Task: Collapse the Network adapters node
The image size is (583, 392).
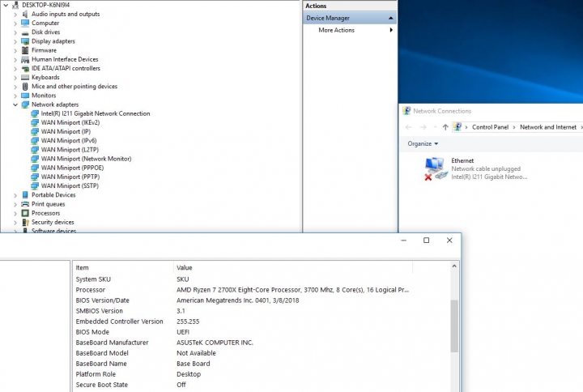Action: 15,104
